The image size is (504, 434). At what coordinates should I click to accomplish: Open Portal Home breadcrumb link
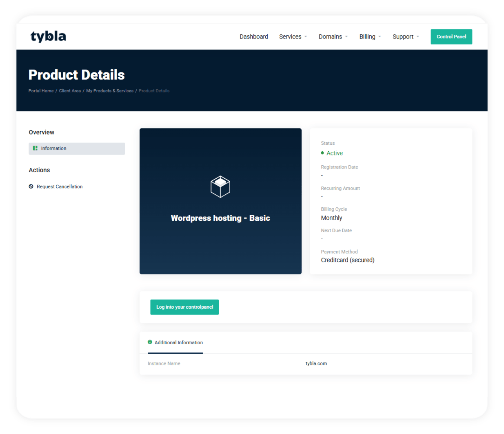[41, 91]
